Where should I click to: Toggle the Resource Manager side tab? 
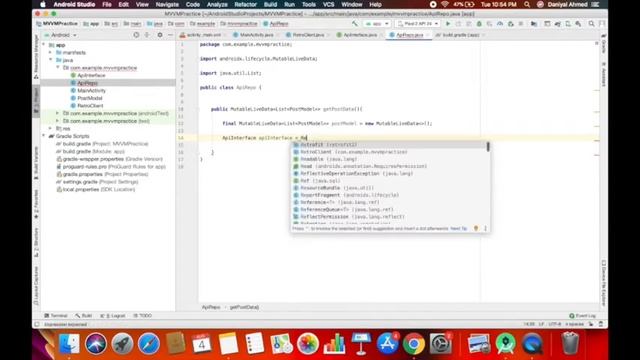36,56
